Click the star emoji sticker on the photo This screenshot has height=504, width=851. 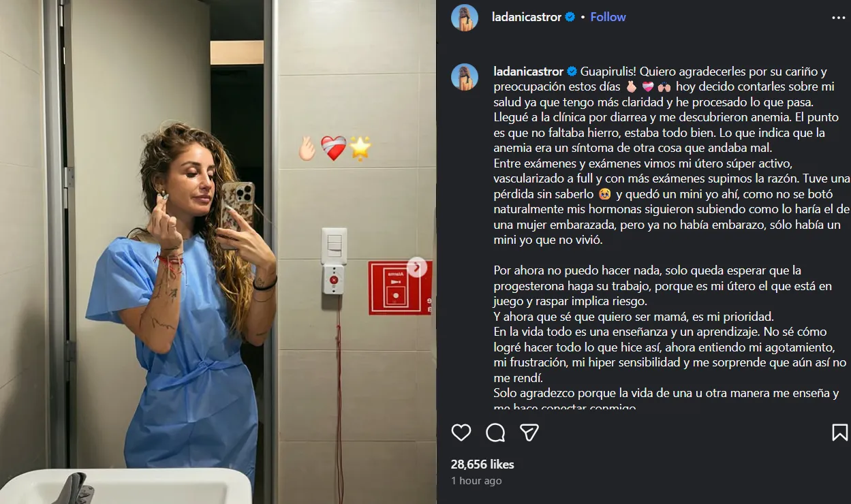point(360,148)
